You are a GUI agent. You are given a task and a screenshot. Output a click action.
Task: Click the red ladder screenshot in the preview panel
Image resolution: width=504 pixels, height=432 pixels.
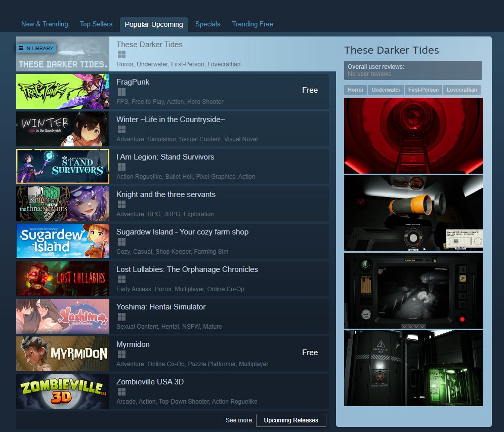pyautogui.click(x=413, y=136)
